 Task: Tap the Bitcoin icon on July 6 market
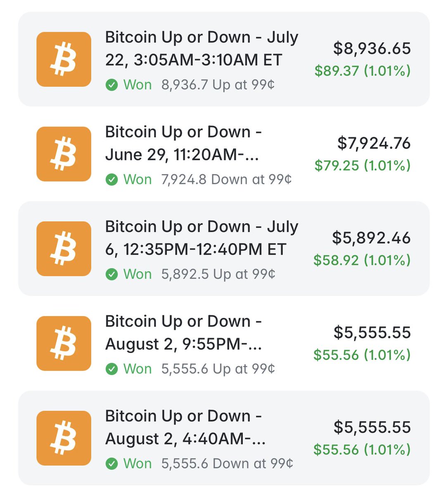(x=64, y=249)
